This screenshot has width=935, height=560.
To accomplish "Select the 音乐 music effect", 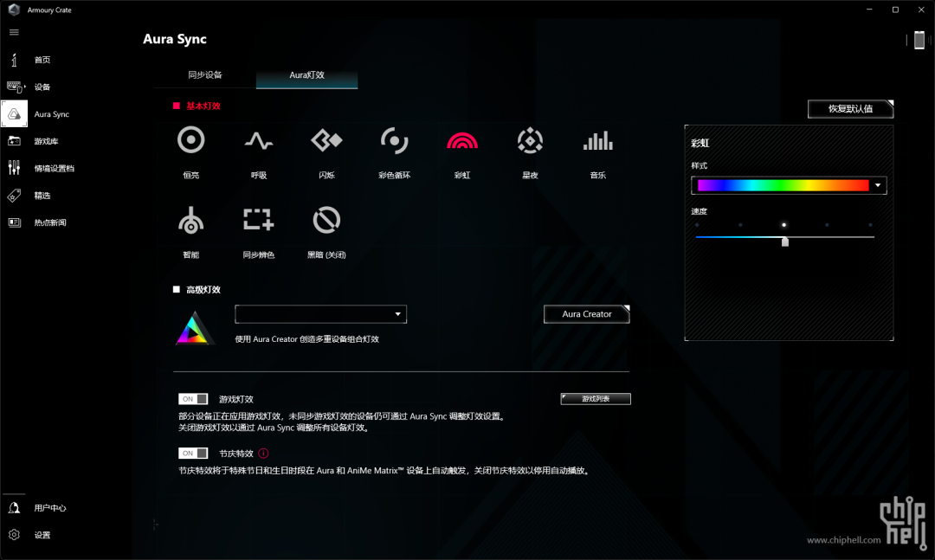I will [598, 141].
